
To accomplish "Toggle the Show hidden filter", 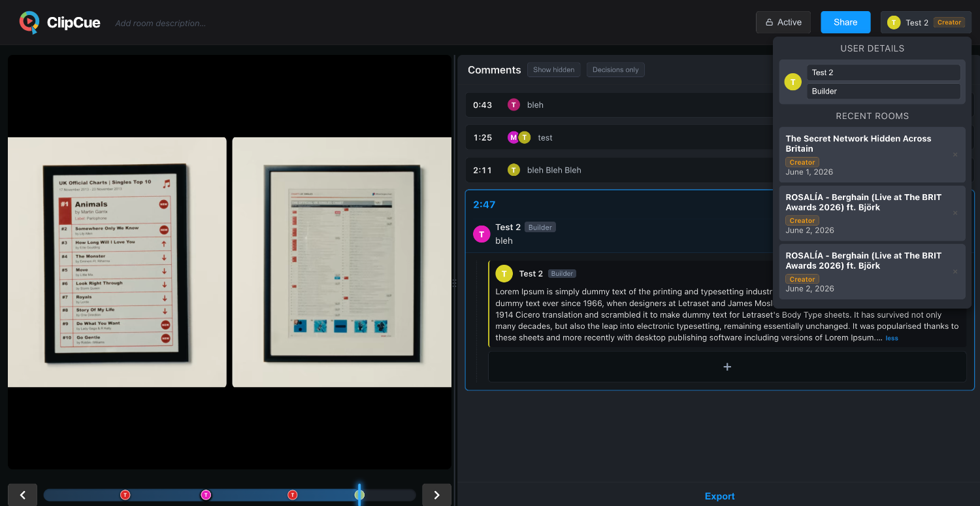I will pyautogui.click(x=554, y=70).
